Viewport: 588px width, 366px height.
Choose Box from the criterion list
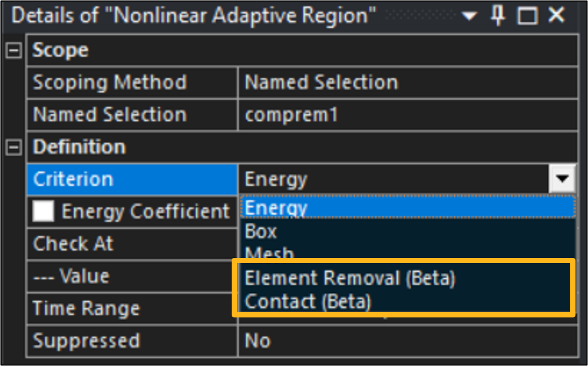coord(261,231)
